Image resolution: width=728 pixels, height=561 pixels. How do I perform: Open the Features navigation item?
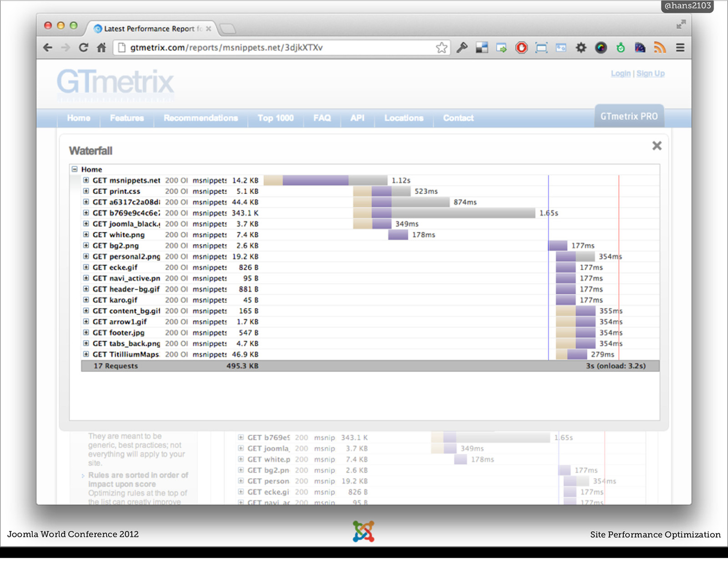coord(127,118)
